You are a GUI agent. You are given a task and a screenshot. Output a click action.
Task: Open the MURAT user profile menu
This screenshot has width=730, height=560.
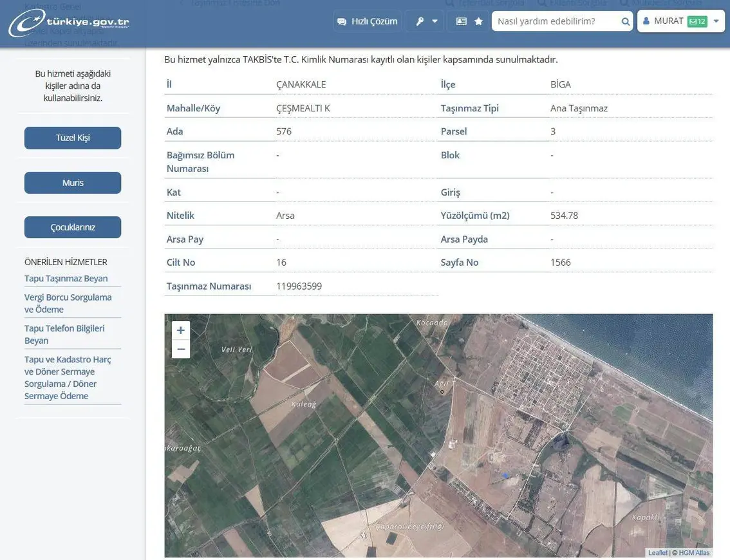[x=680, y=21]
